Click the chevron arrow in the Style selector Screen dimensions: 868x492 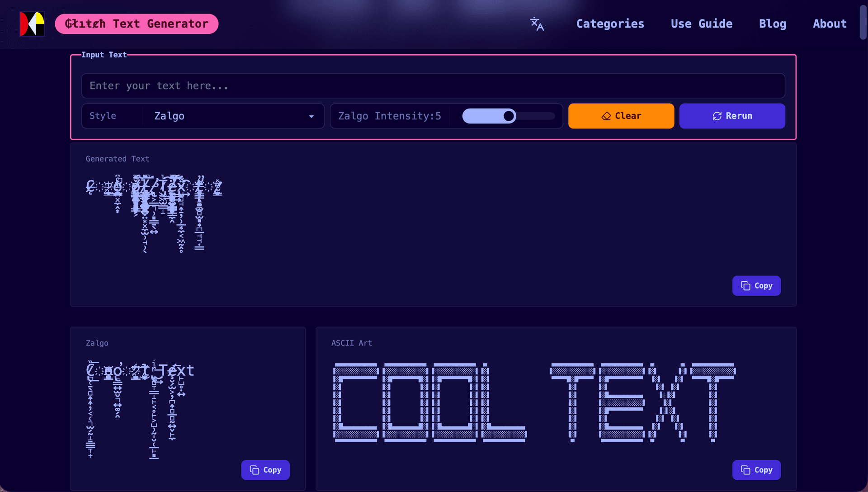(x=311, y=116)
